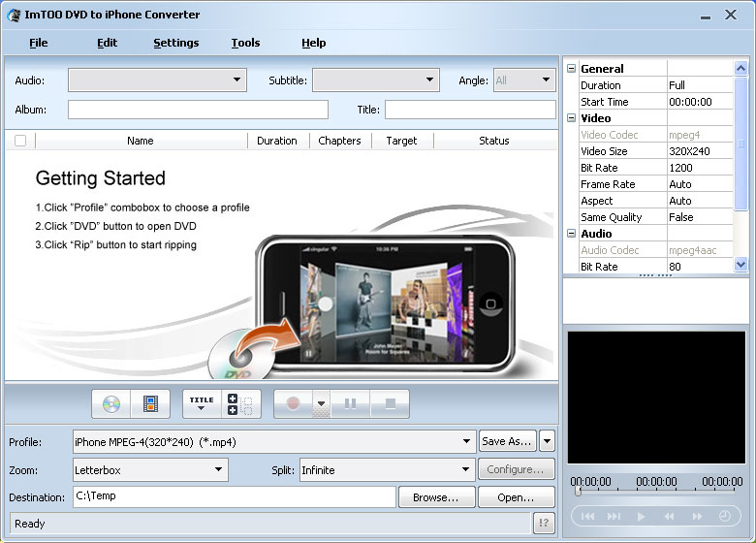Screen dimensions: 756x543
Task: Click the Configure... button
Action: (x=516, y=469)
